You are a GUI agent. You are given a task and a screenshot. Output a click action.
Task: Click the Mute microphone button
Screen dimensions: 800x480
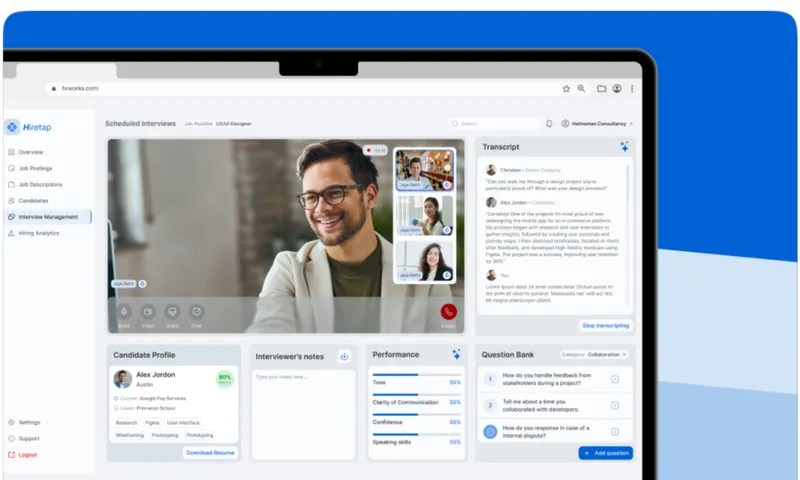[124, 312]
